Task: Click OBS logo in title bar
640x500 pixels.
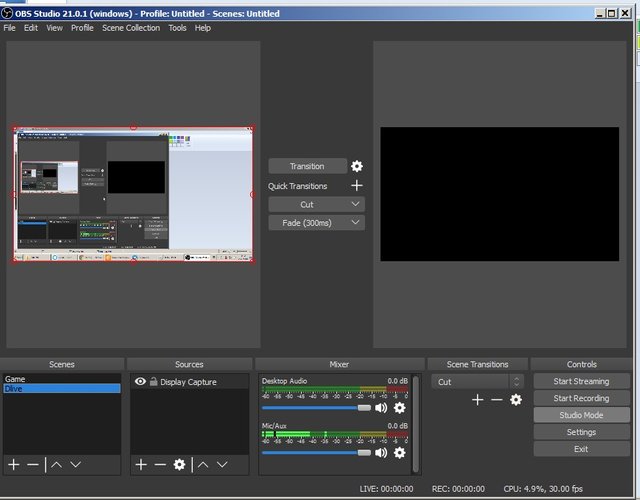Action: (x=7, y=13)
